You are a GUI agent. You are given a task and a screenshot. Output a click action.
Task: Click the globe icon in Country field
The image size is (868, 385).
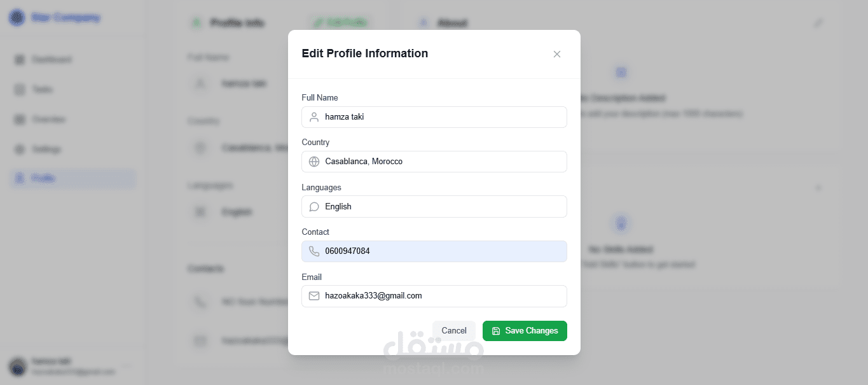314,162
